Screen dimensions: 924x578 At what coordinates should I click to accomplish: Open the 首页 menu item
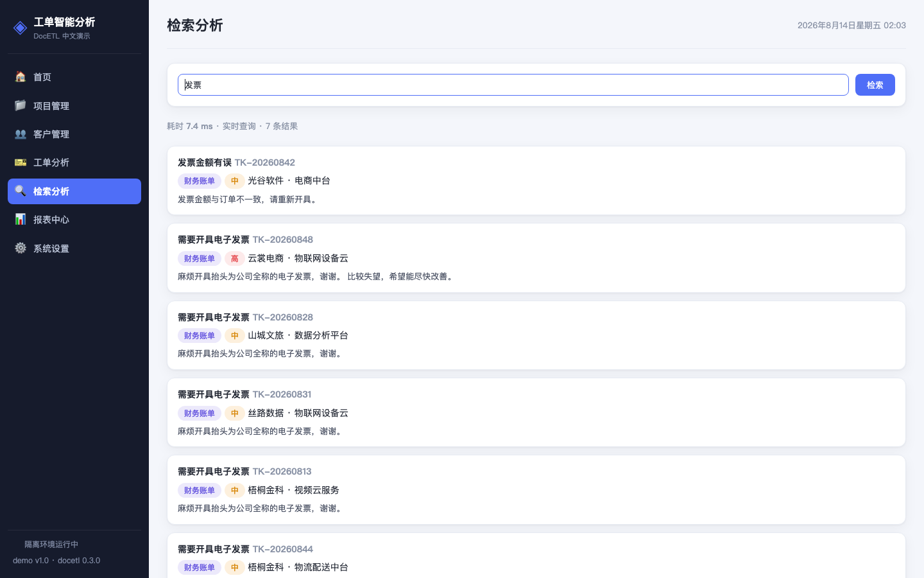tap(74, 77)
